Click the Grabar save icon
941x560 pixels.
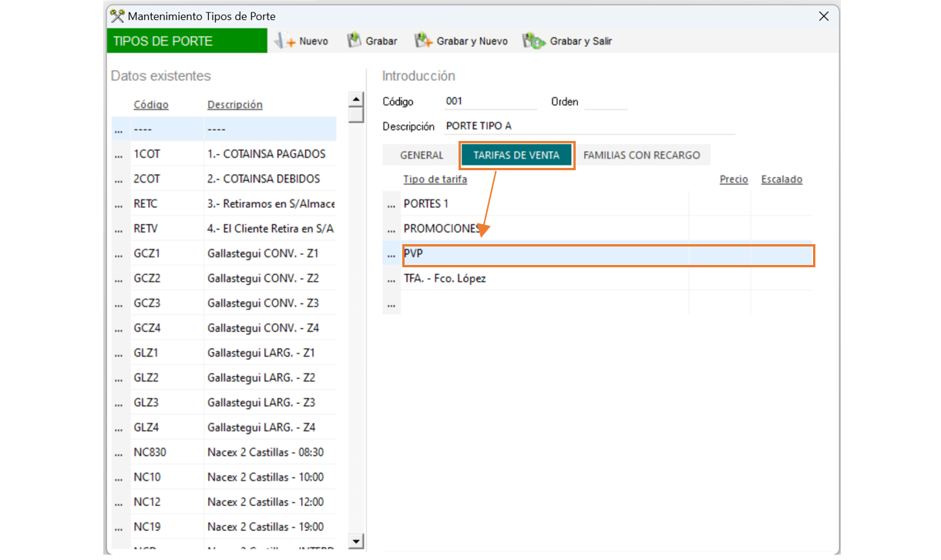click(x=355, y=41)
